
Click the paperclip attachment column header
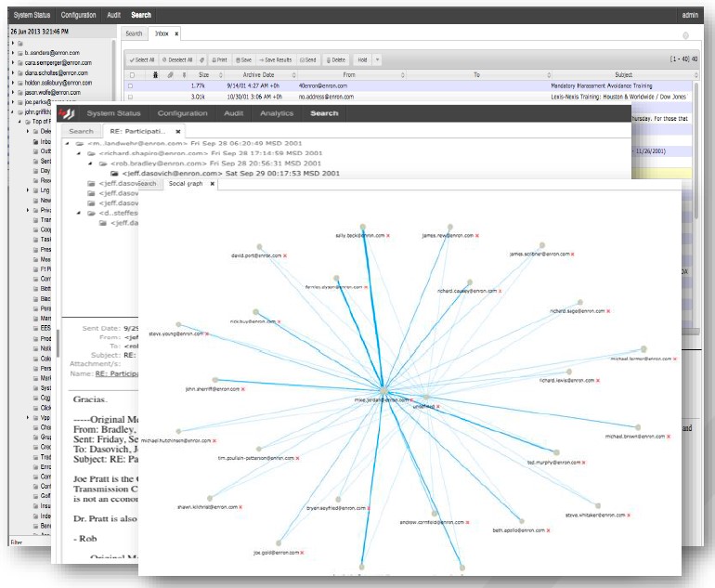pos(170,75)
